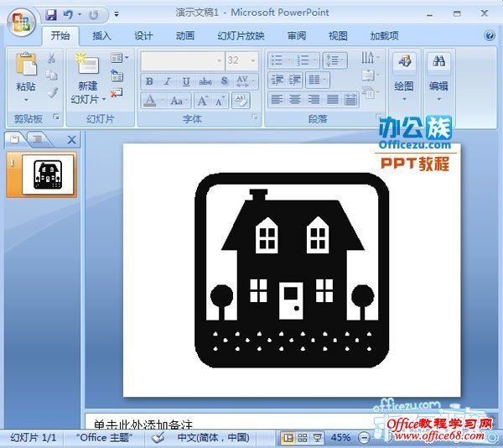This screenshot has height=448, width=503.
Task: Switch to Slide Sorter view
Action: tap(302, 437)
